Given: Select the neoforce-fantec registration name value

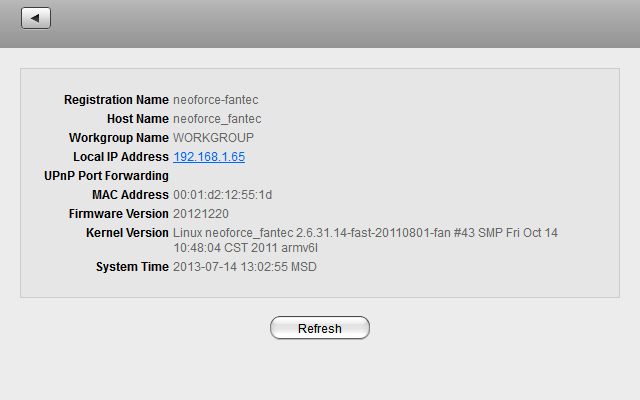Looking at the screenshot, I should click(x=217, y=100).
